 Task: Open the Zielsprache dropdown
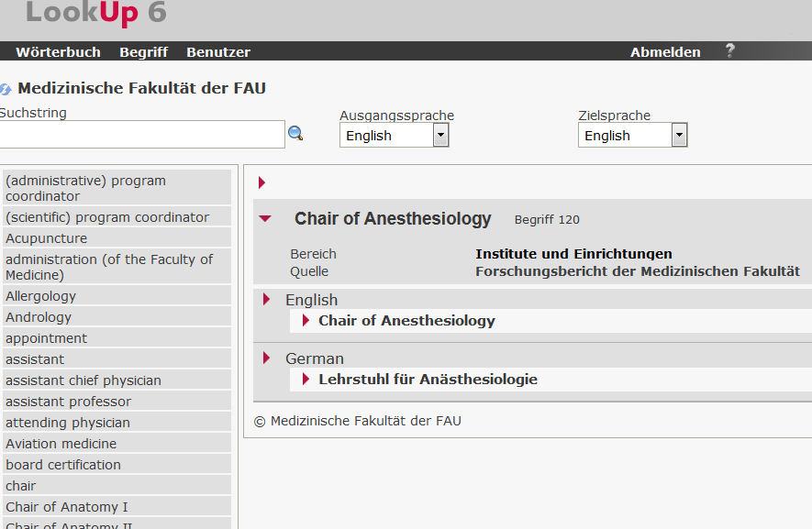679,136
